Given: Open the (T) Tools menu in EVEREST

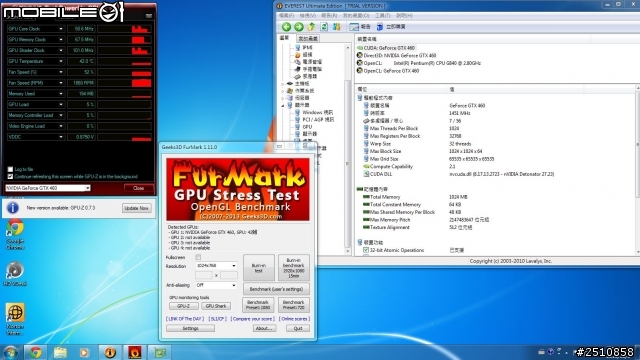Looking at the screenshot, I should click(x=382, y=16).
